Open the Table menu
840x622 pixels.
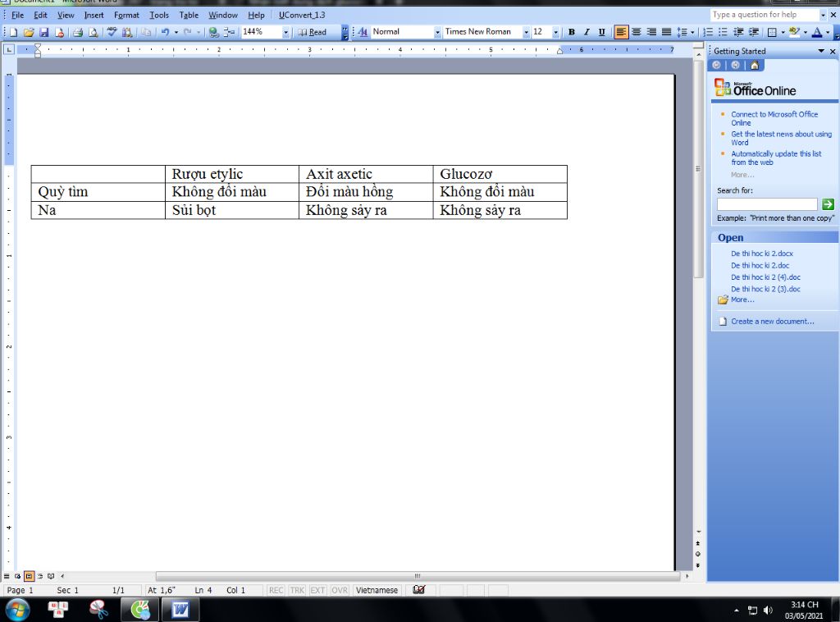tap(189, 15)
